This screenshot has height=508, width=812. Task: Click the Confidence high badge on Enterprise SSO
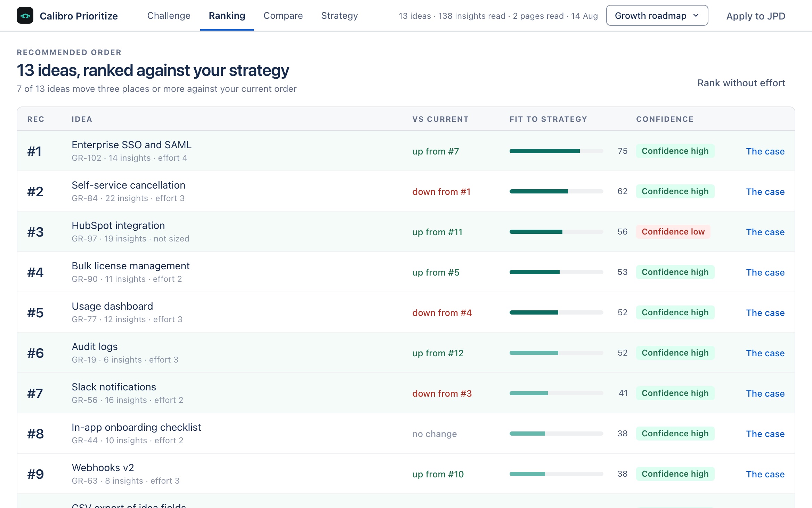coord(675,151)
